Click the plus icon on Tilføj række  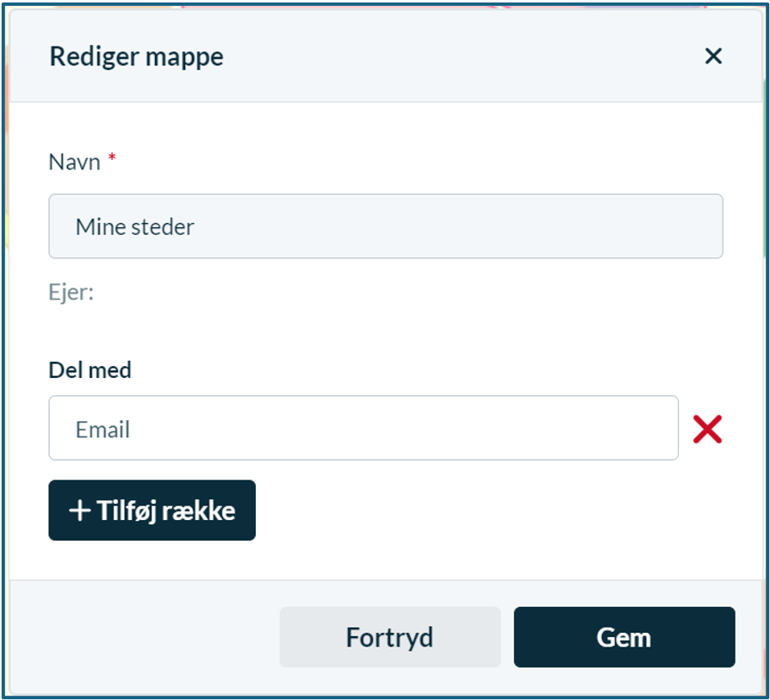[x=79, y=511]
